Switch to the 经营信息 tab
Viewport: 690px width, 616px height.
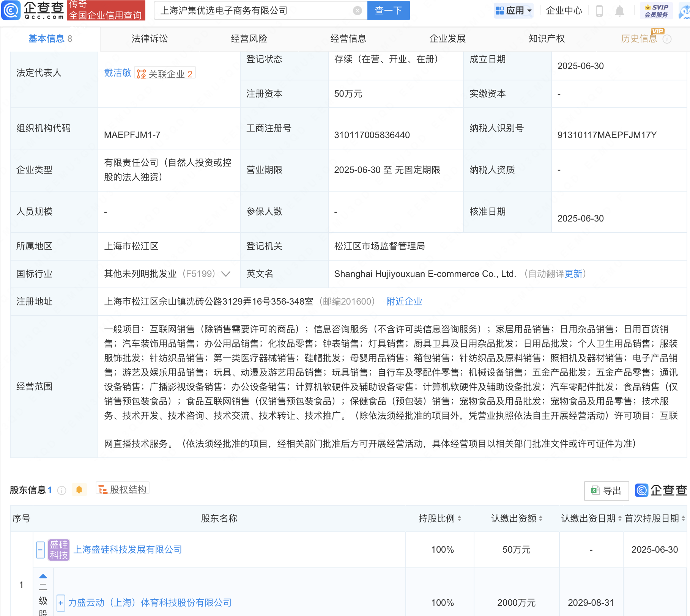348,39
